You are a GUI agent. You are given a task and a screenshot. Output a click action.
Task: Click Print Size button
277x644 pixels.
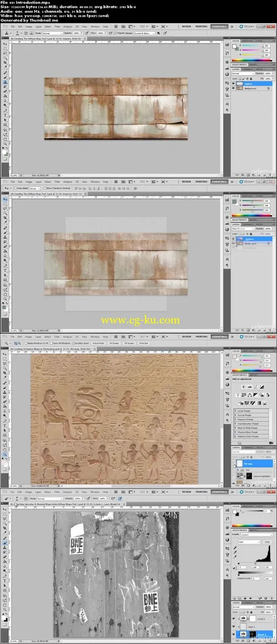tap(143, 344)
